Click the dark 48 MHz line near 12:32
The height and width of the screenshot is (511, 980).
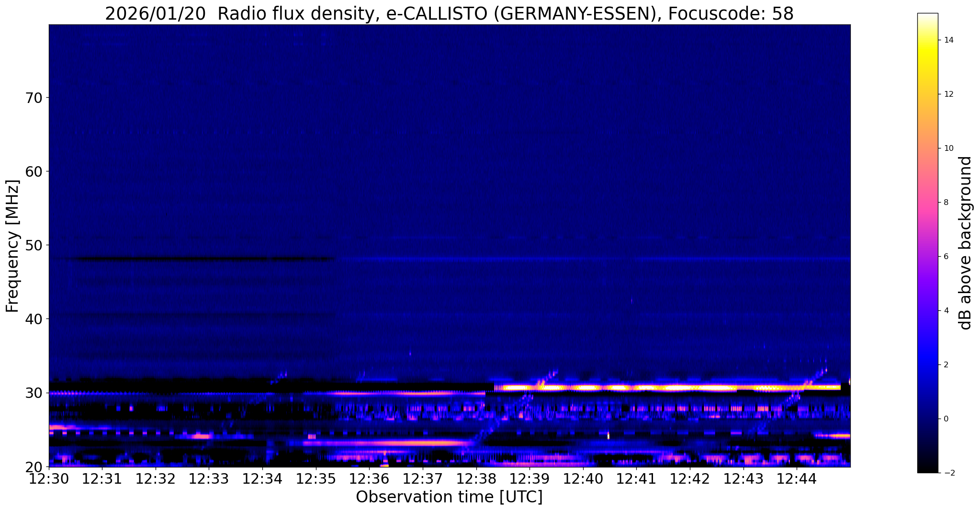point(205,259)
